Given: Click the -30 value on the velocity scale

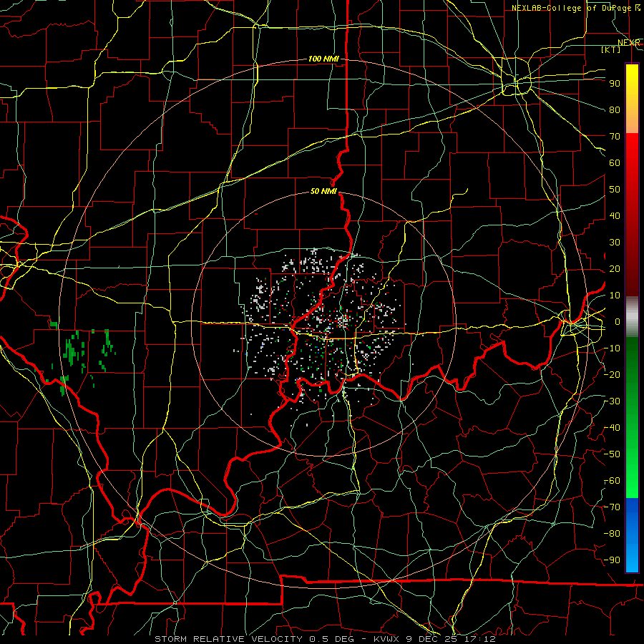Looking at the screenshot, I should (x=613, y=401).
